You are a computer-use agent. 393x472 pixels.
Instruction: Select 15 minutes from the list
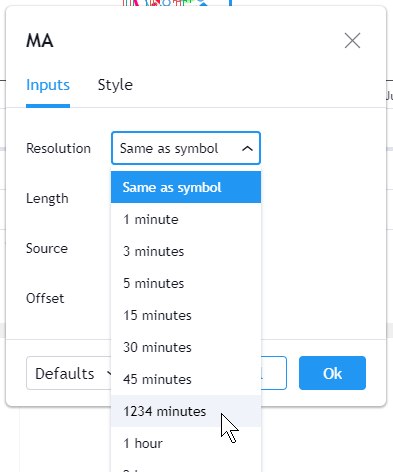(x=186, y=315)
